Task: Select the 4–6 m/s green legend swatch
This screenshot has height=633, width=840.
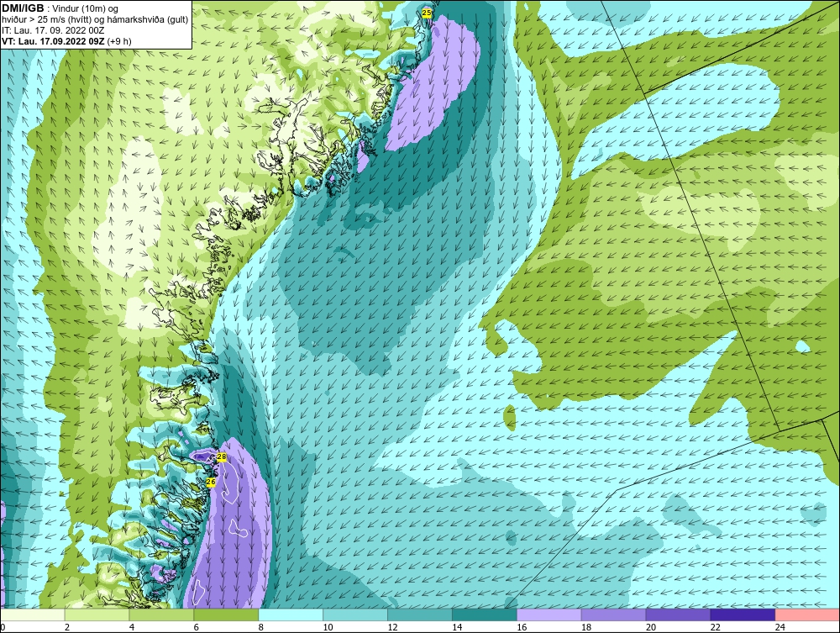Action: [x=161, y=615]
